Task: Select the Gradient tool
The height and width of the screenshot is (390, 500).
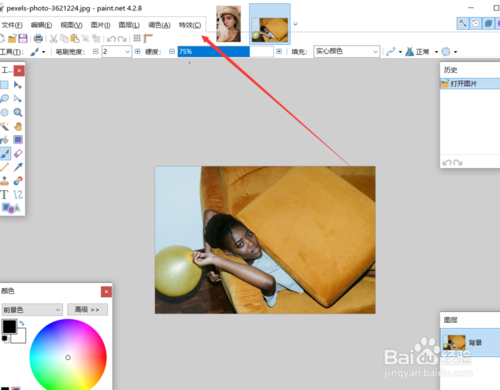Action: pyautogui.click(x=18, y=140)
